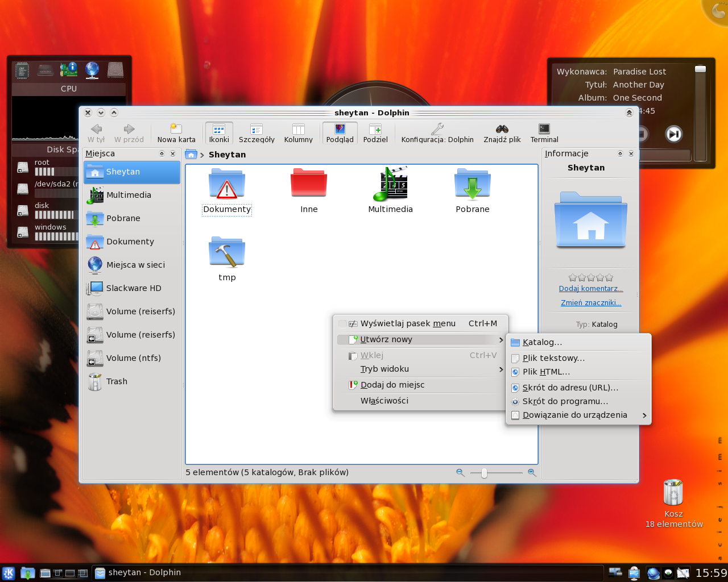
Task: Open Pobrane place in sidebar
Action: pyautogui.click(x=132, y=218)
